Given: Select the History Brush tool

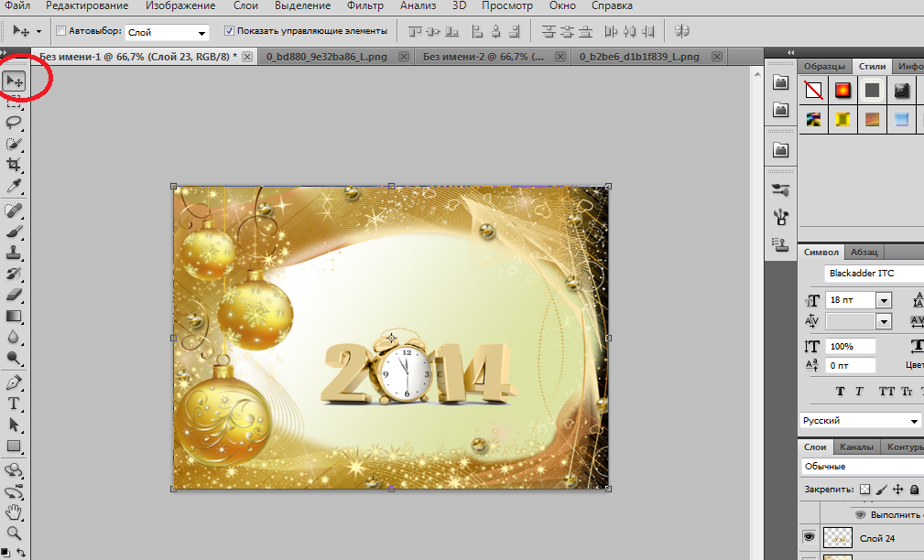Looking at the screenshot, I should pyautogui.click(x=14, y=274).
